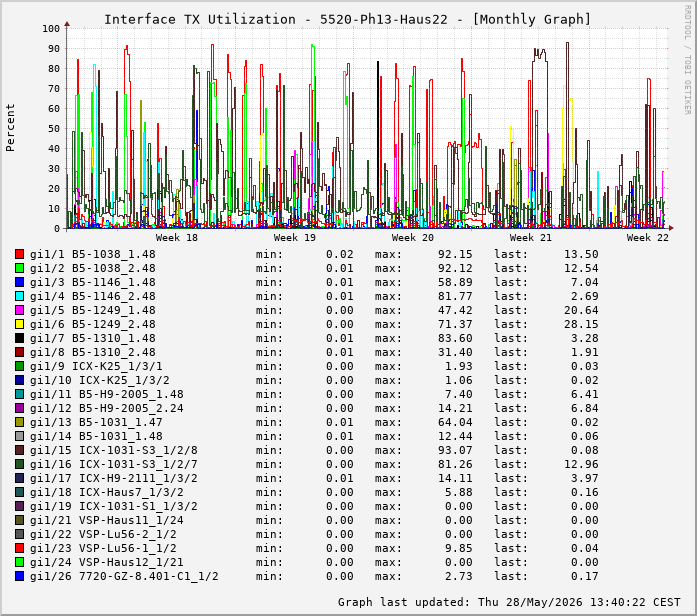Click the legend label gi1/15 ICX-1031-S3_1/2/8
Viewport: 697px width, 616px height.
[114, 450]
